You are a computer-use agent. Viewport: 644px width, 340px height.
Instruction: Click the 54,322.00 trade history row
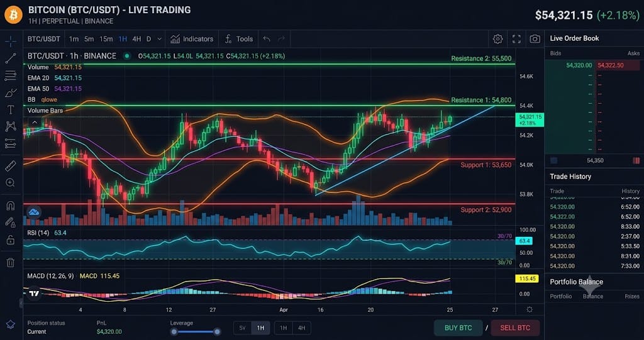(595, 216)
